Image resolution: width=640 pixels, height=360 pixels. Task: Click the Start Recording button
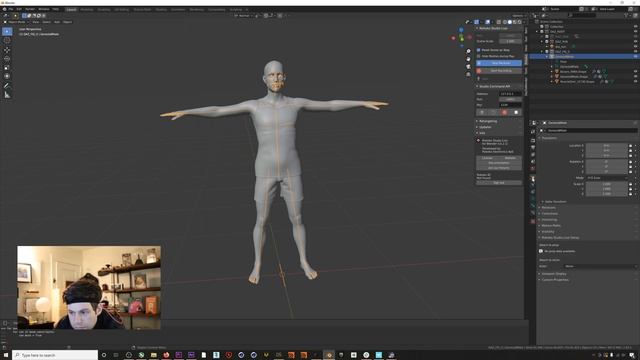499,71
